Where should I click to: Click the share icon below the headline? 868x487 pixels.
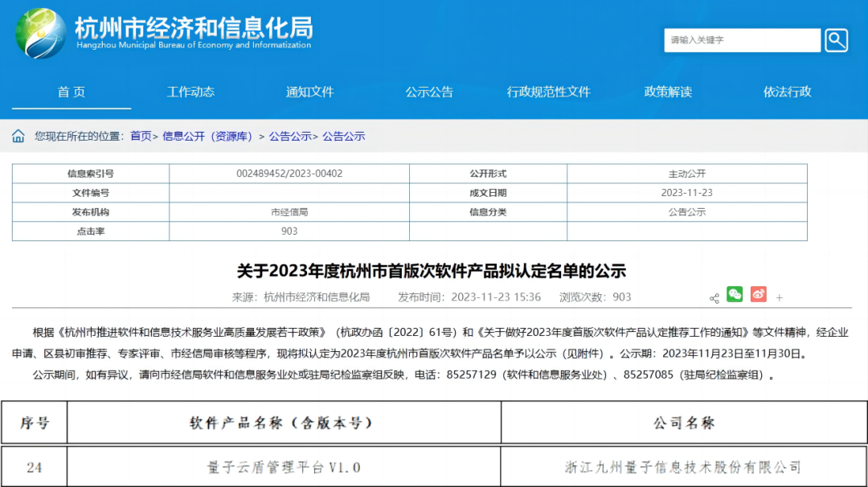[714, 298]
